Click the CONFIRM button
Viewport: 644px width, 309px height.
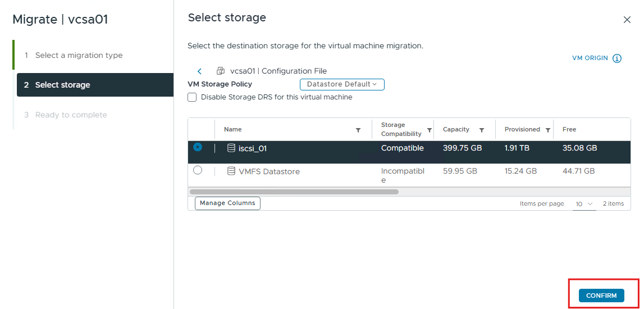point(601,296)
